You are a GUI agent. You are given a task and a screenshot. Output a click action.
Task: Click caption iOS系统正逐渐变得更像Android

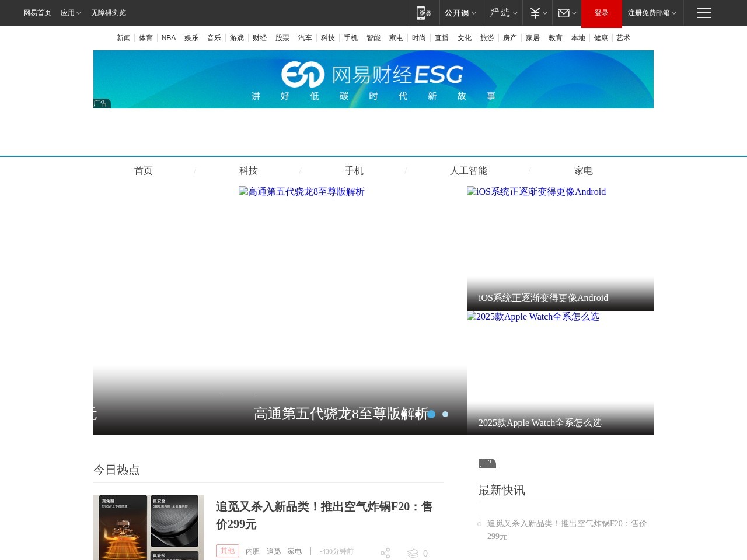tap(543, 298)
